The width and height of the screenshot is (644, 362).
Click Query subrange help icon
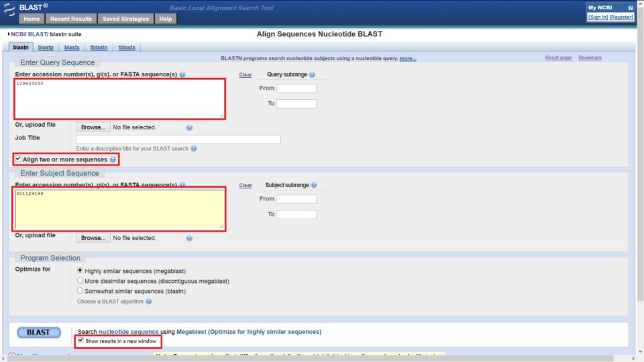pos(312,74)
